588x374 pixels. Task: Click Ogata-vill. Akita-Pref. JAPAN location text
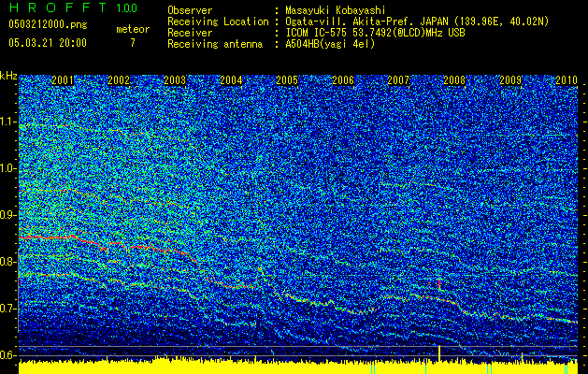click(x=417, y=22)
